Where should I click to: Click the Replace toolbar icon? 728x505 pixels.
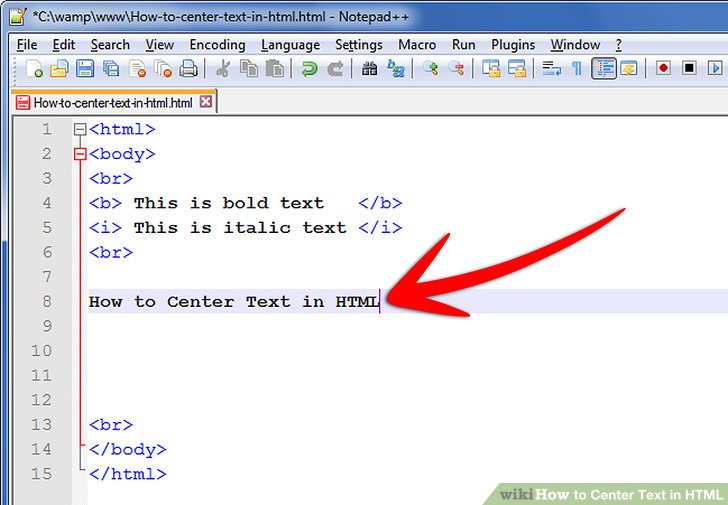point(396,69)
